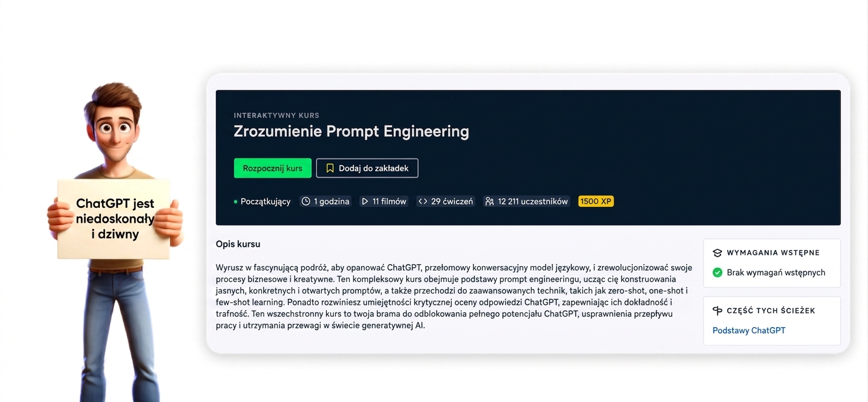Image resolution: width=868 pixels, height=402 pixels.
Task: Click the signpost icon beside Część tych ścieżek
Action: [x=717, y=311]
